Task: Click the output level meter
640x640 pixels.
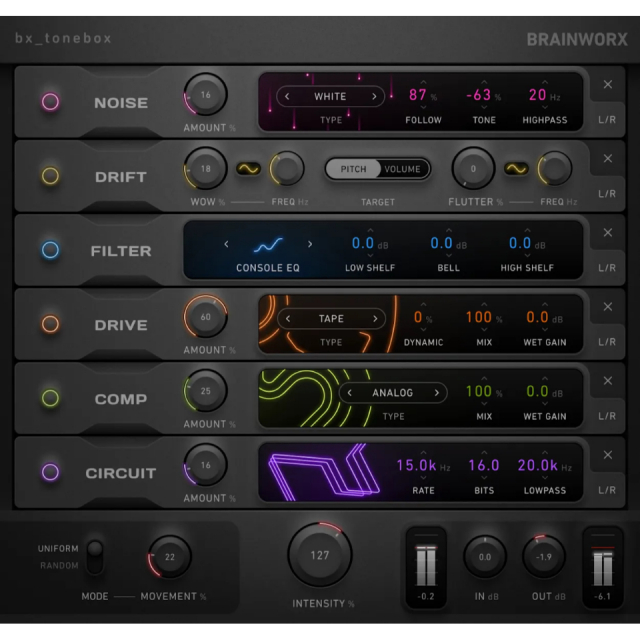Action: [x=602, y=566]
